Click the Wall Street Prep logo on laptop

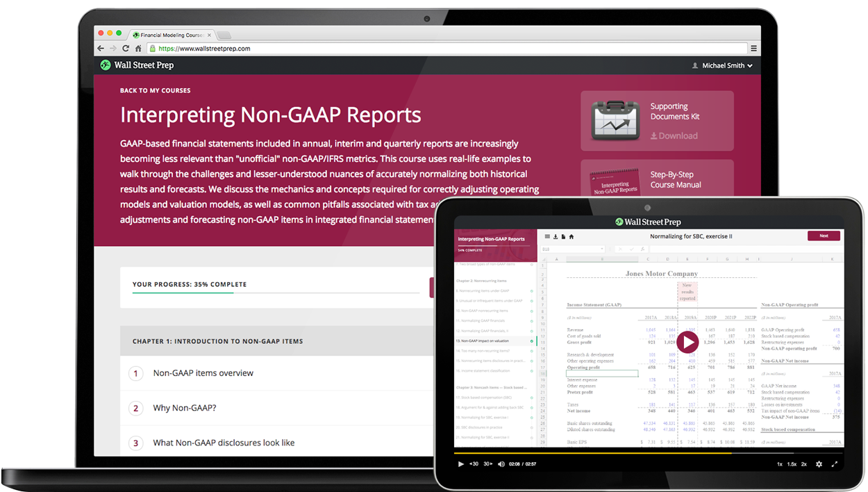pyautogui.click(x=137, y=65)
